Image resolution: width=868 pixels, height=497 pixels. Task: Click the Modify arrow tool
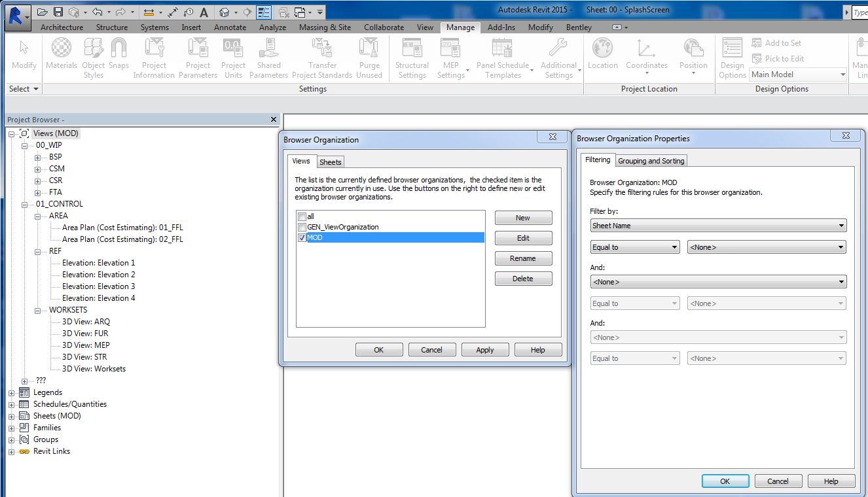(x=24, y=47)
